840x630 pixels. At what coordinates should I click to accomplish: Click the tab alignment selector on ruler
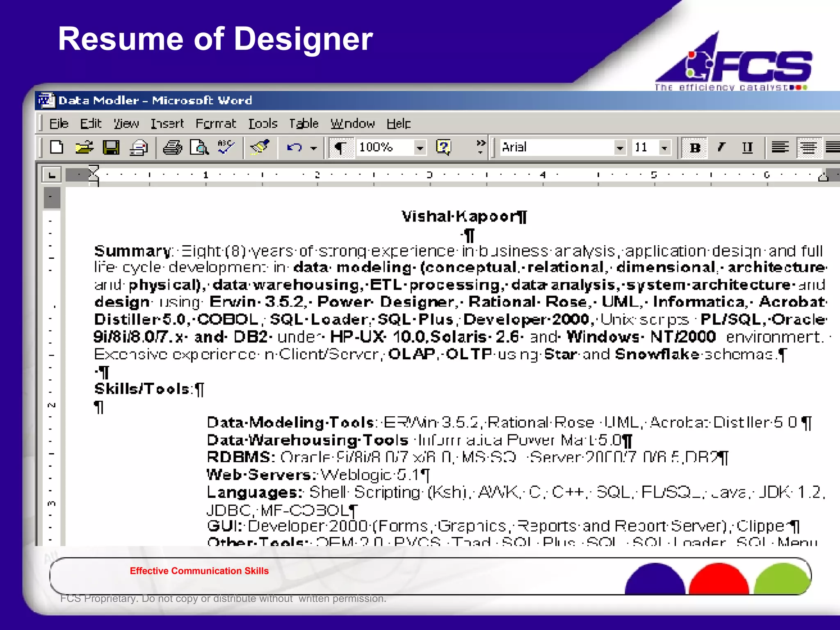click(52, 175)
